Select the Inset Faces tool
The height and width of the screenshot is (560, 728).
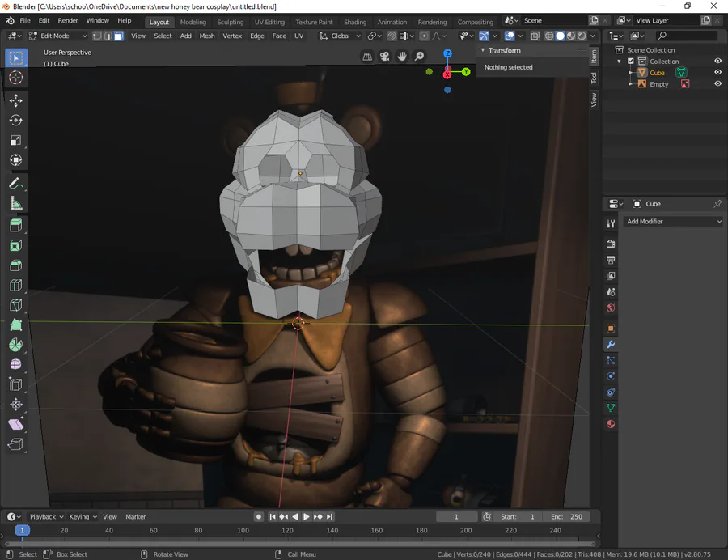(16, 246)
